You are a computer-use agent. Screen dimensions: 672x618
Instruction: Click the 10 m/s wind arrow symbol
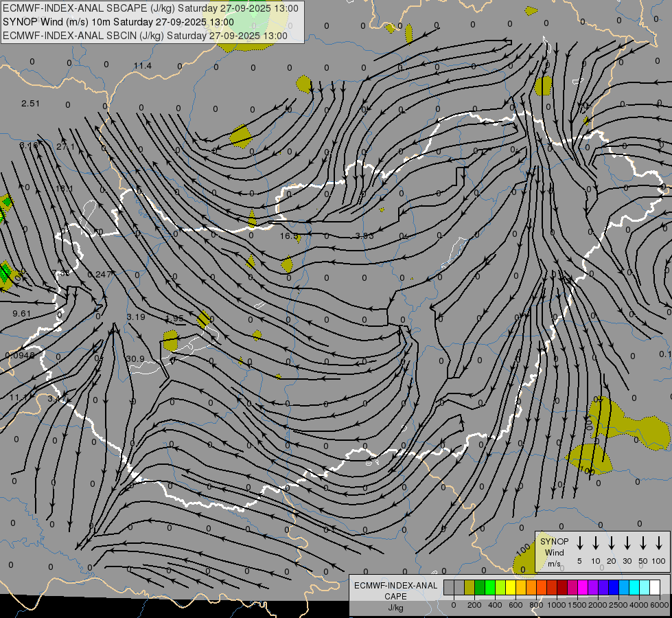click(595, 543)
